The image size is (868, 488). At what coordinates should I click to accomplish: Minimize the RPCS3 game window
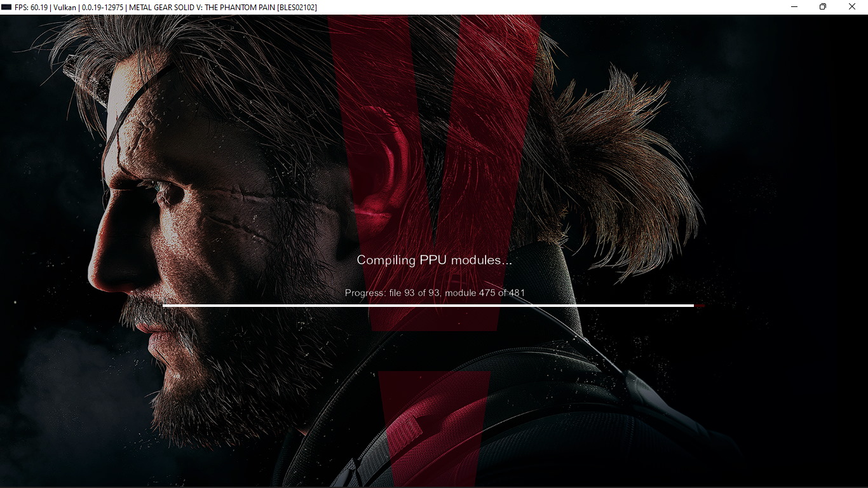click(x=794, y=7)
